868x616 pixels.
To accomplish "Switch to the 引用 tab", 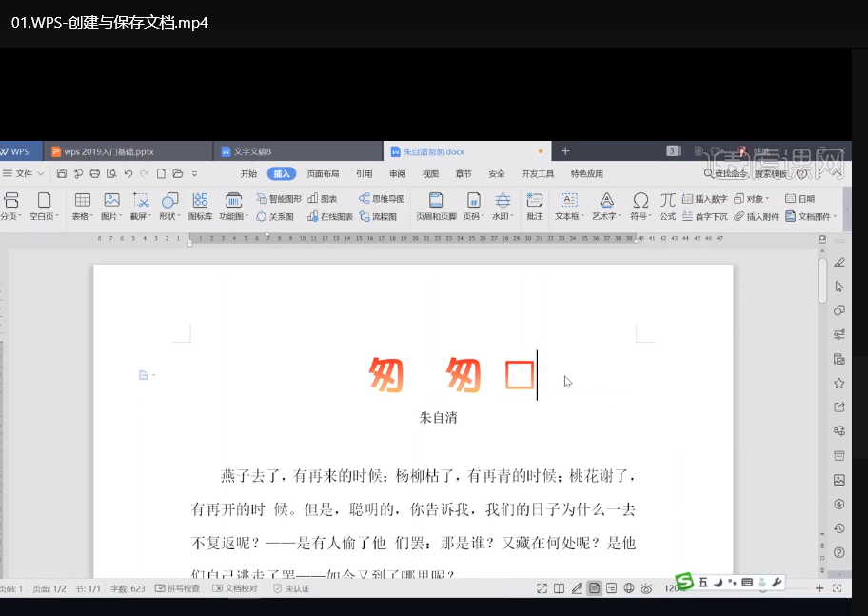I will tap(364, 173).
